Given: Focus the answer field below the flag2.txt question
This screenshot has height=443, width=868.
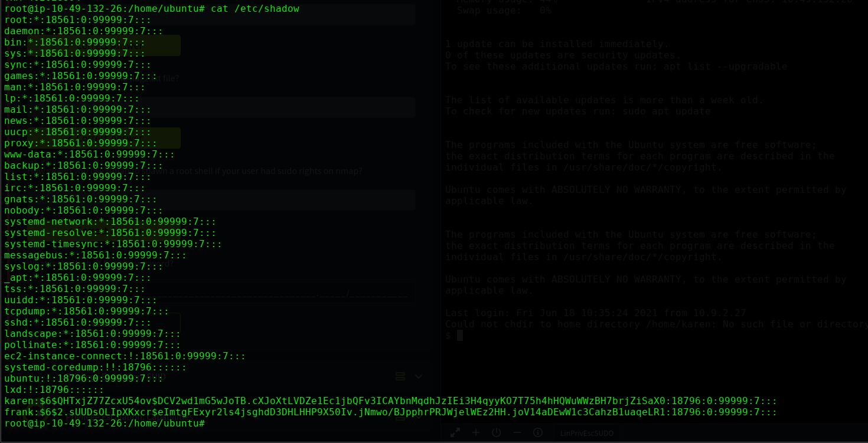Looking at the screenshot, I should pyautogui.click(x=266, y=107).
